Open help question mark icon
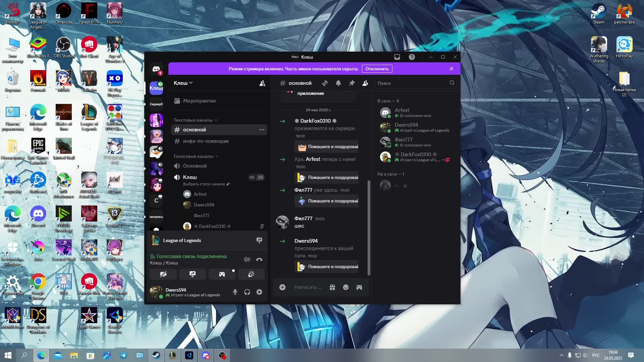Viewport: 644px width, 362px height. (412, 57)
